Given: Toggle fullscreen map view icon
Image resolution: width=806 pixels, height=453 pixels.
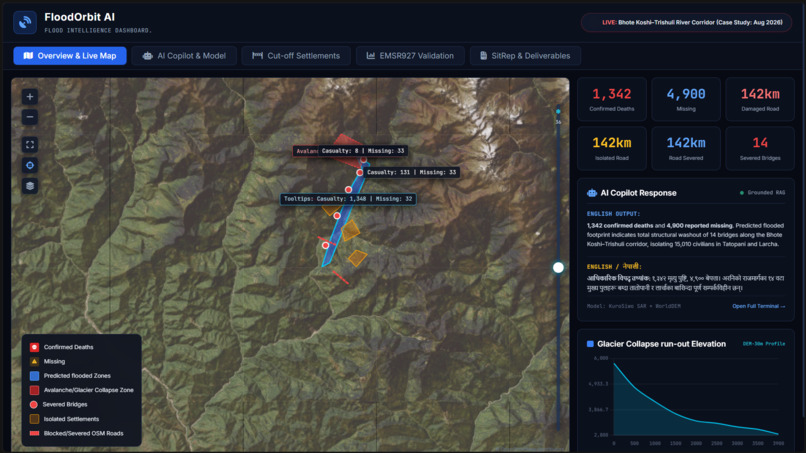Looking at the screenshot, I should [30, 144].
